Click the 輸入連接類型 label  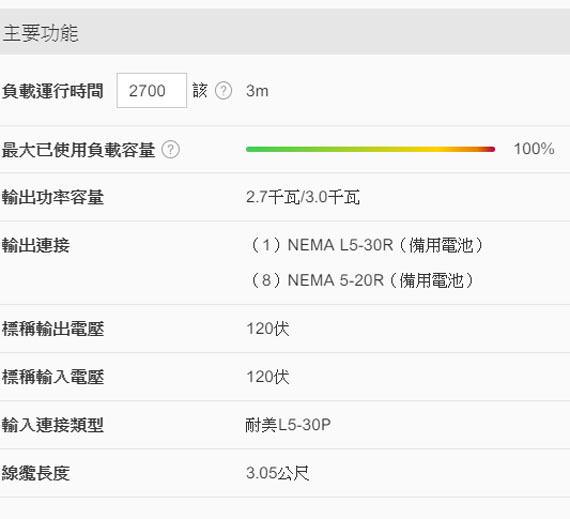(53, 425)
